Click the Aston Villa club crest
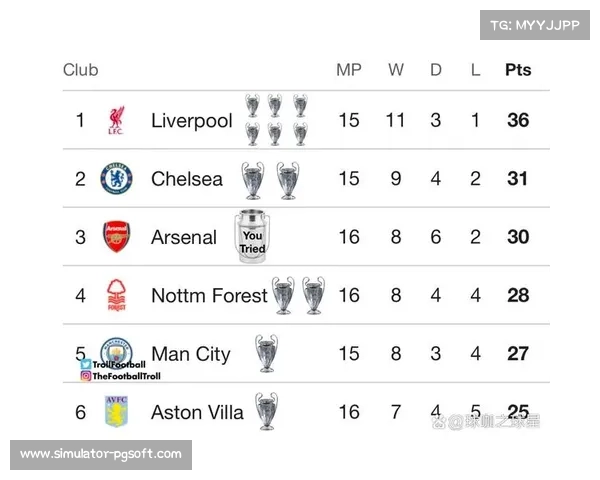This screenshot has height=480, width=600. click(116, 411)
